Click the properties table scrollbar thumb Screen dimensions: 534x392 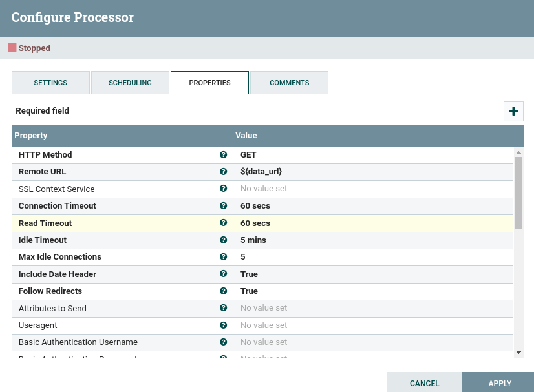pos(518,192)
